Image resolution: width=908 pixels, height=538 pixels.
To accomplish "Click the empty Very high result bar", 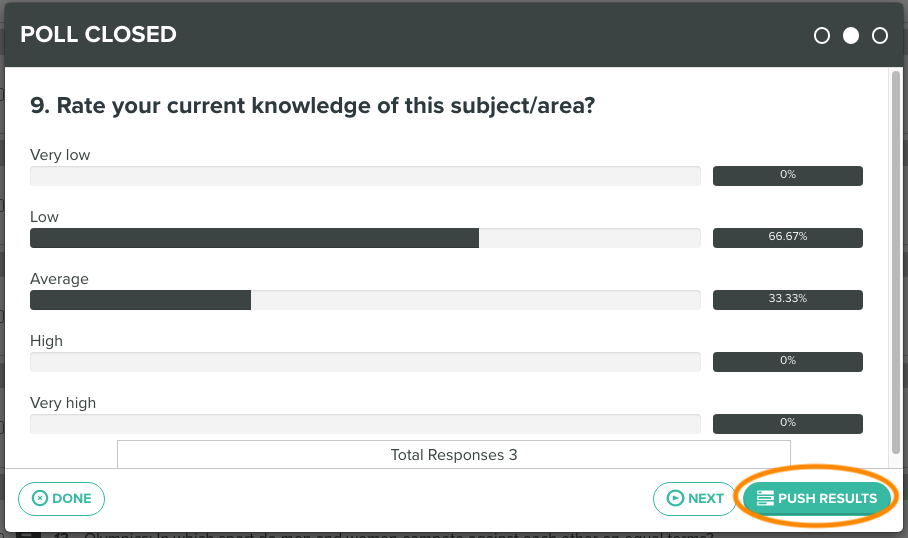I will (x=365, y=424).
